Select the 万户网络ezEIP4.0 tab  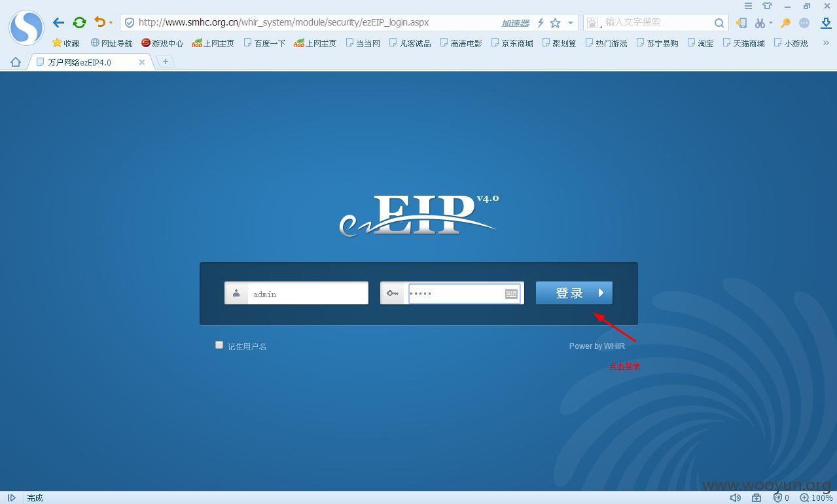click(x=90, y=62)
